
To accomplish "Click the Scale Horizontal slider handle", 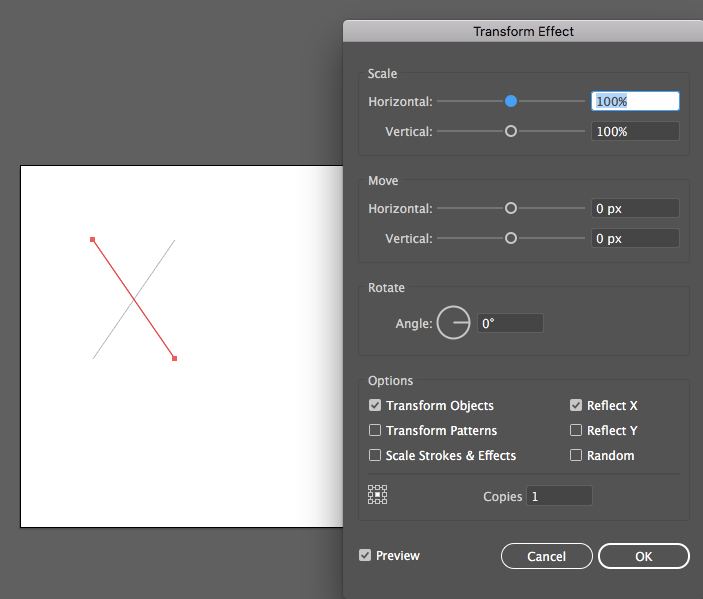I will 511,101.
